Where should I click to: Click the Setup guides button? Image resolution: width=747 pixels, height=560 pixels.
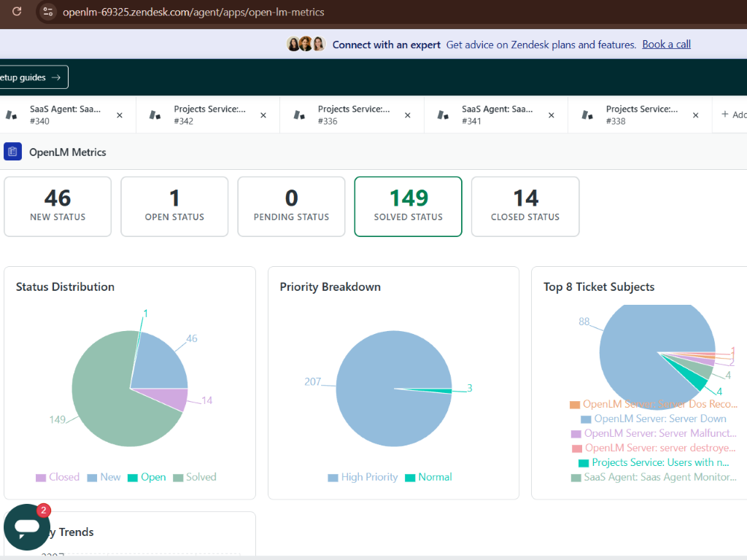(x=29, y=77)
